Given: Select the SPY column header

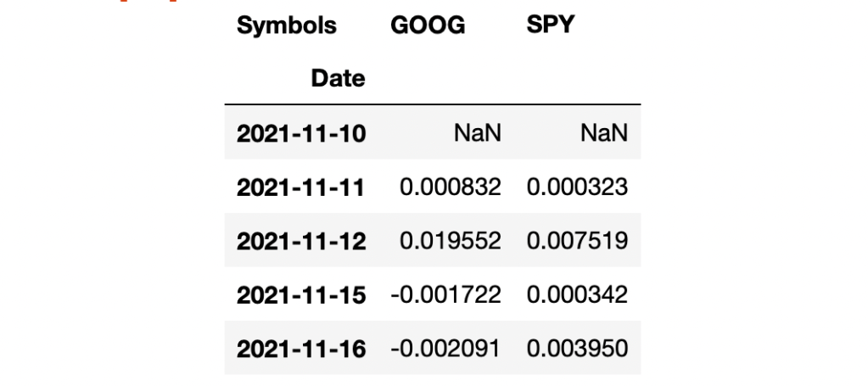Looking at the screenshot, I should pyautogui.click(x=550, y=25).
